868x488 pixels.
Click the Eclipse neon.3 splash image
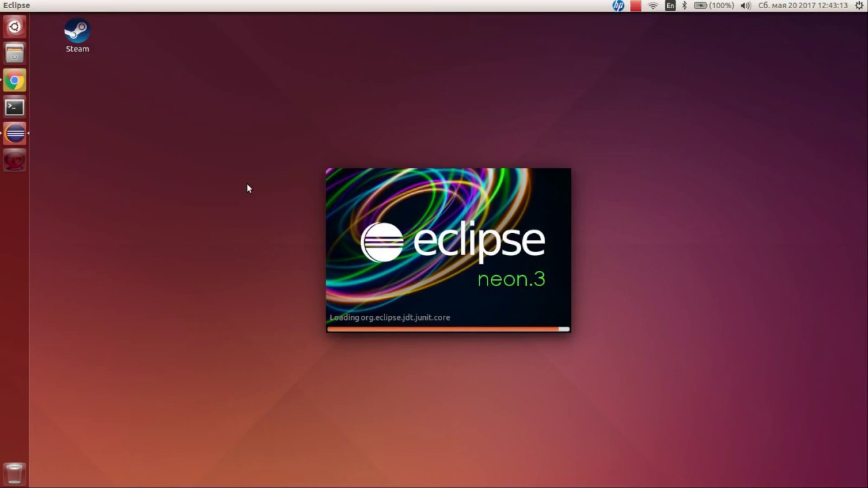coord(448,250)
